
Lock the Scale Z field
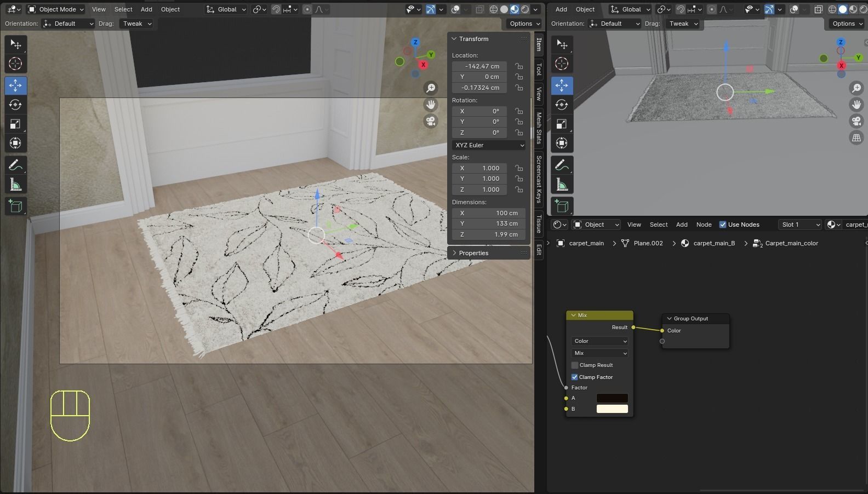click(518, 189)
